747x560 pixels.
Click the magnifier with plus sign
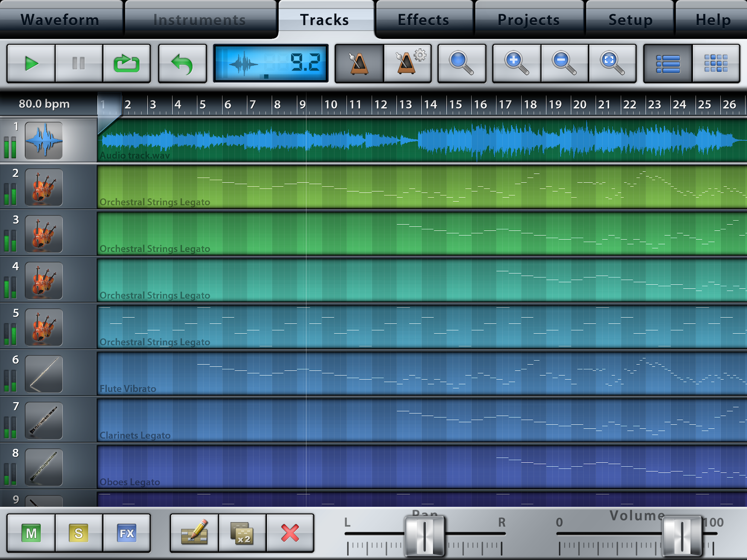point(516,63)
